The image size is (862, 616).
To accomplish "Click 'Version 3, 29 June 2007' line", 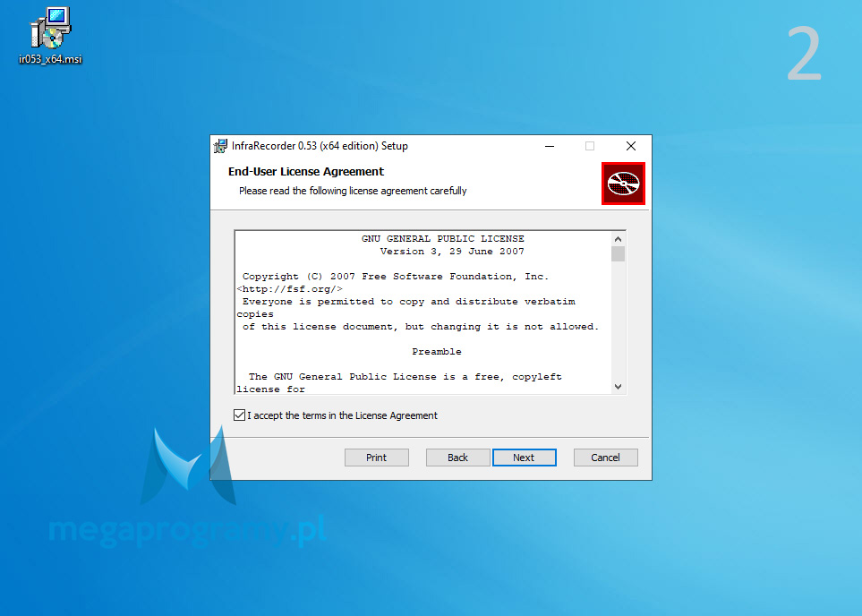I will [452, 252].
